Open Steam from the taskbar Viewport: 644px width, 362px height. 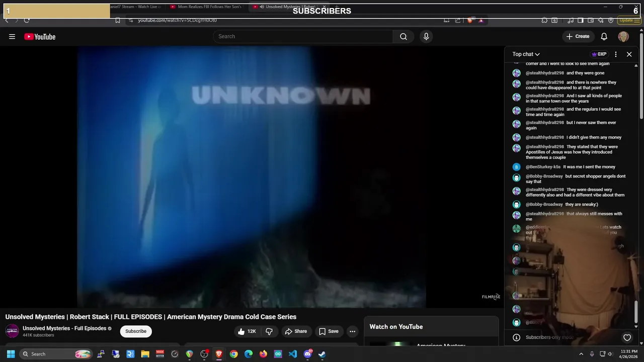pyautogui.click(x=322, y=354)
